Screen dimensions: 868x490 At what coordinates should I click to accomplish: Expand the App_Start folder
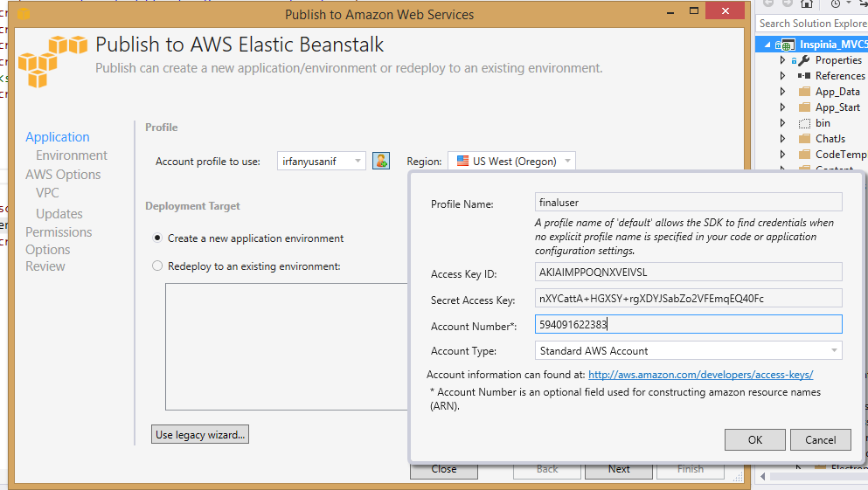click(x=782, y=107)
